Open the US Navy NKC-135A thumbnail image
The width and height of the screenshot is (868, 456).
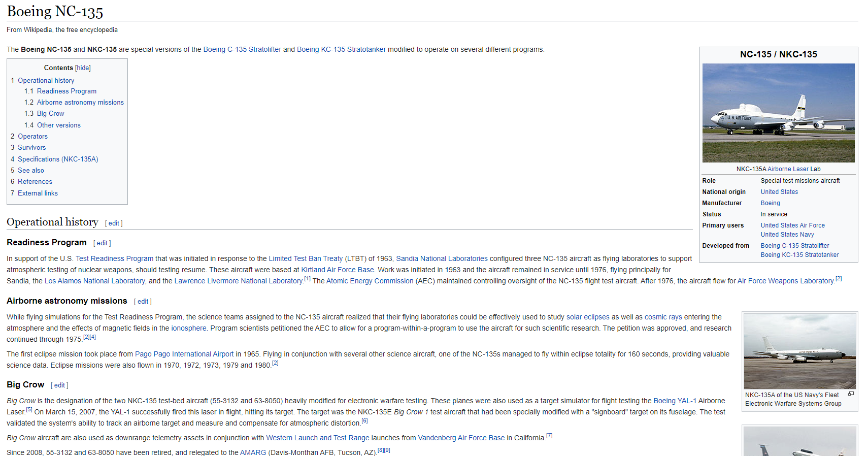[x=799, y=351]
